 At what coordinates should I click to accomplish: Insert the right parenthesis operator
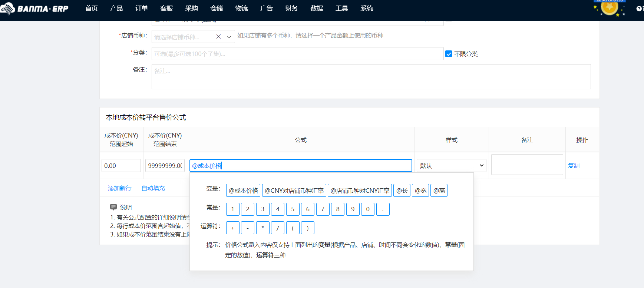[x=308, y=228]
